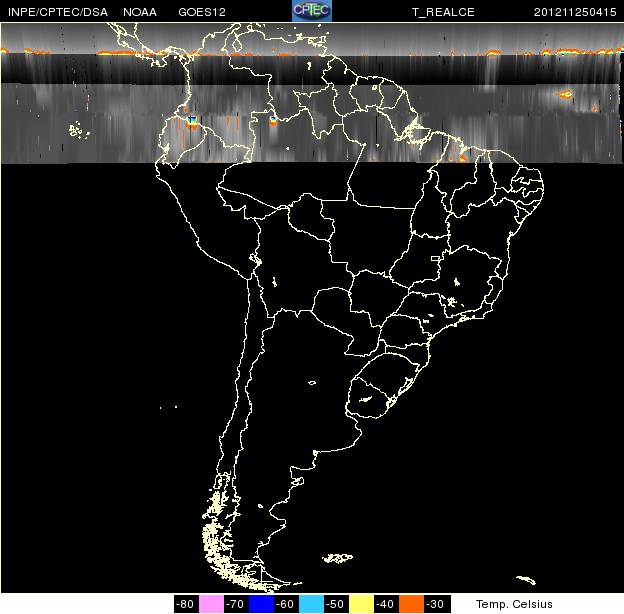Click the T_REALCE product label

443,12
